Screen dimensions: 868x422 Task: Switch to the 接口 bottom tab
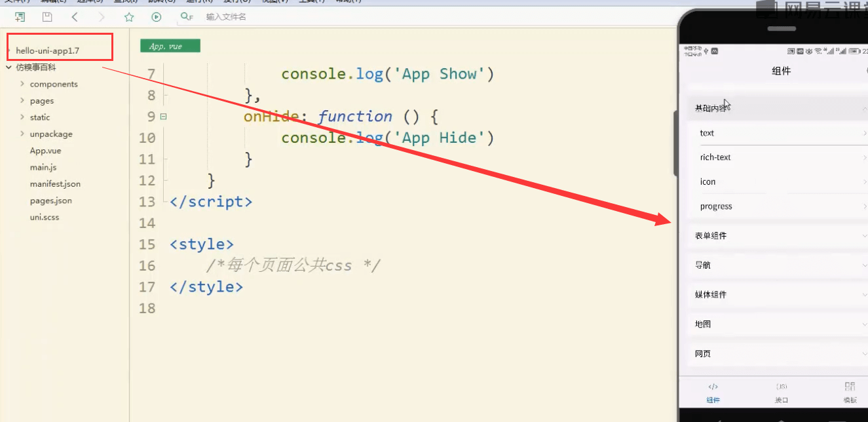[782, 393]
